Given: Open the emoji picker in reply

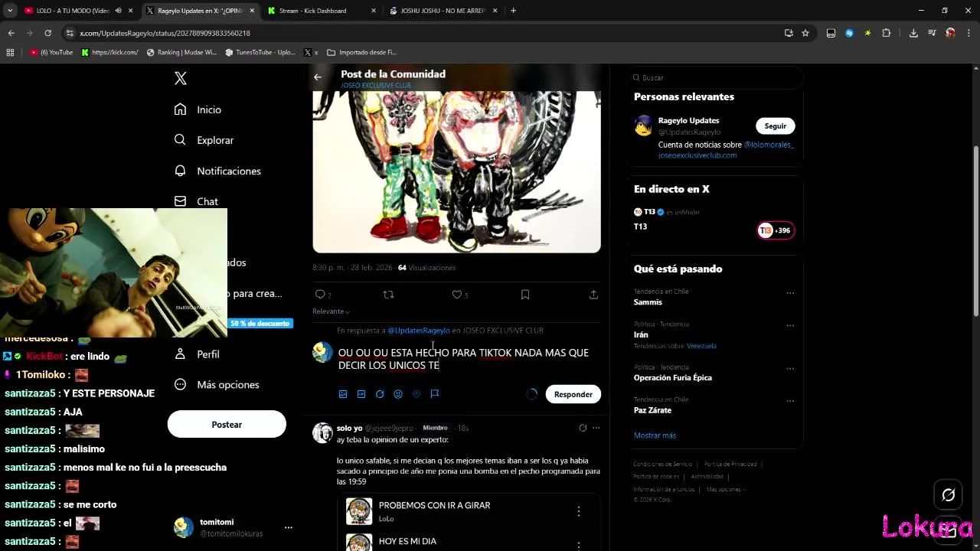Looking at the screenshot, I should pos(398,394).
